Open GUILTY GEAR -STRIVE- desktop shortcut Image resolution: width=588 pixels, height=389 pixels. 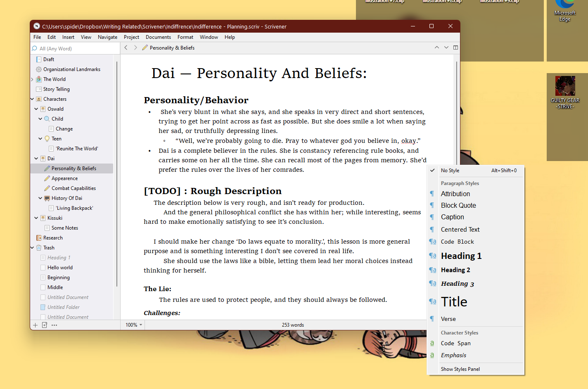pos(565,93)
